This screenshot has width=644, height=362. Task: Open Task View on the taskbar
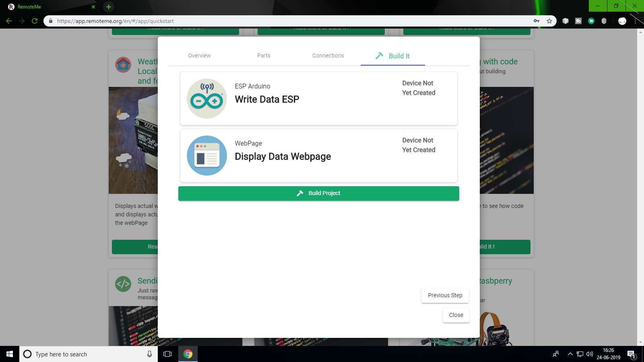tap(167, 354)
